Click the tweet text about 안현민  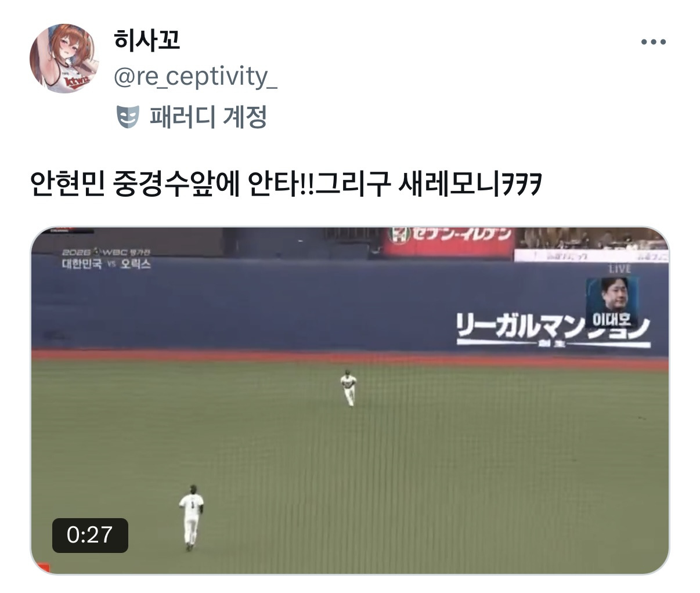(286, 185)
